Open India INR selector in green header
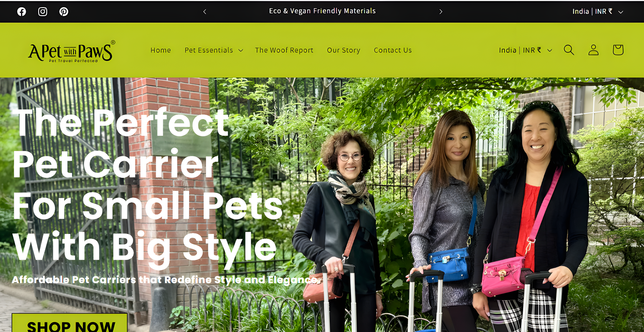Screen dimensions: 644x332 [526, 50]
